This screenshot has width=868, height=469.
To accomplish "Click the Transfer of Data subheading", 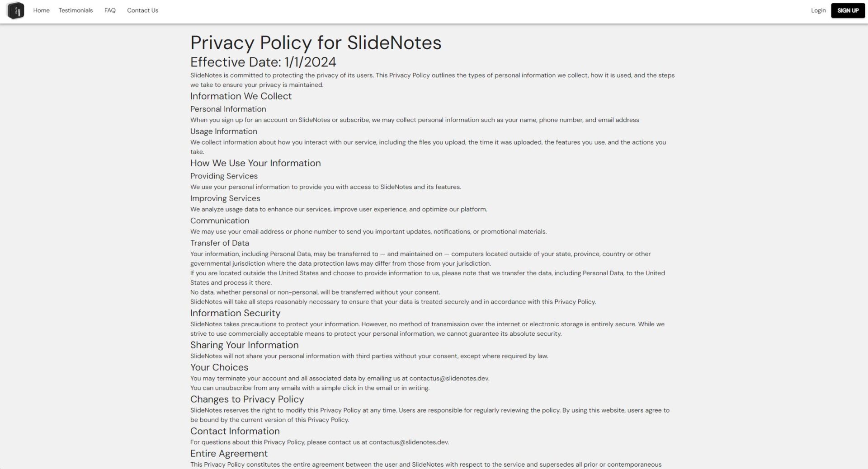I will click(220, 243).
